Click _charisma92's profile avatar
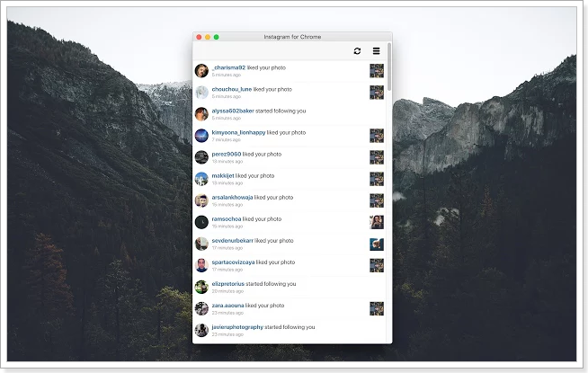Image resolution: width=588 pixels, height=373 pixels. pos(201,70)
